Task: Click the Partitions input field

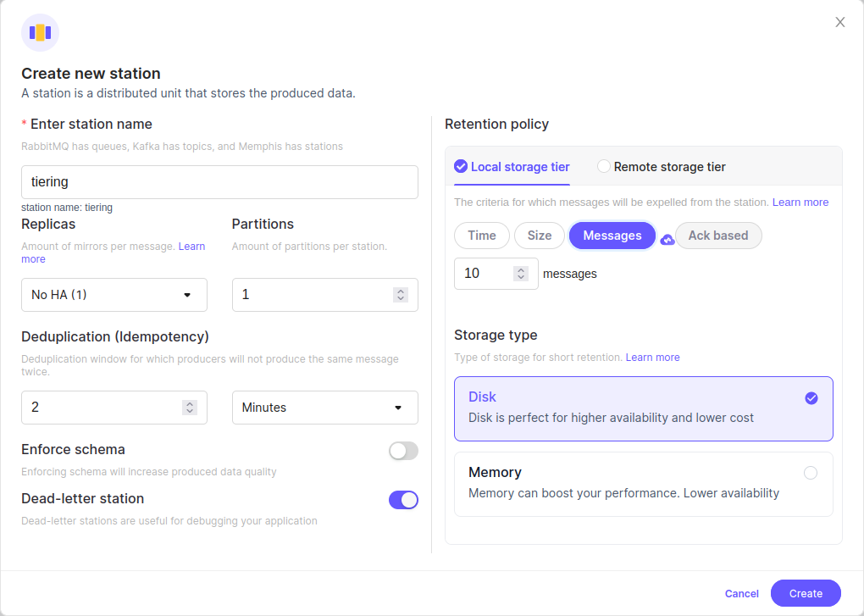Action: pos(325,295)
